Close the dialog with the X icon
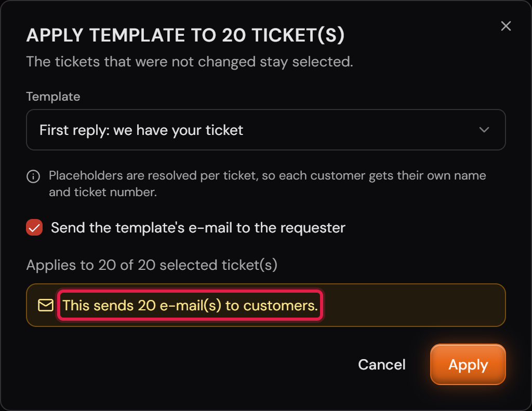Viewport: 532px width, 411px height. pos(506,26)
